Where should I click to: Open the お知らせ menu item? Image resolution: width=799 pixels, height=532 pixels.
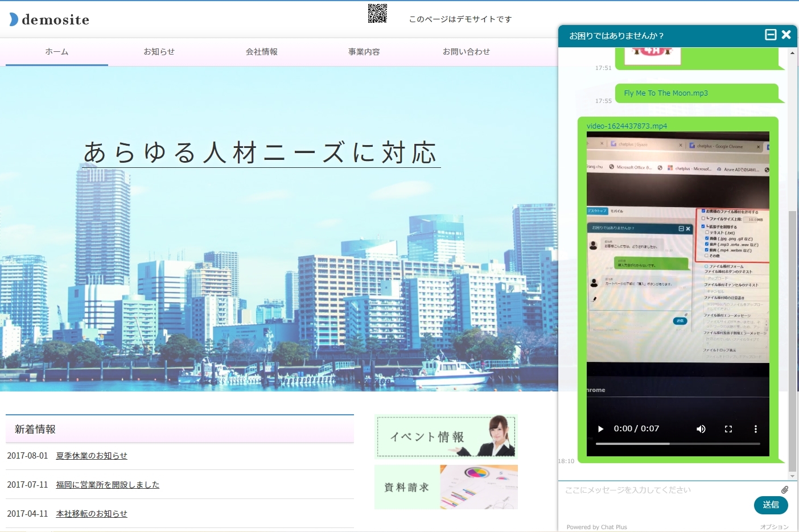[x=159, y=52]
